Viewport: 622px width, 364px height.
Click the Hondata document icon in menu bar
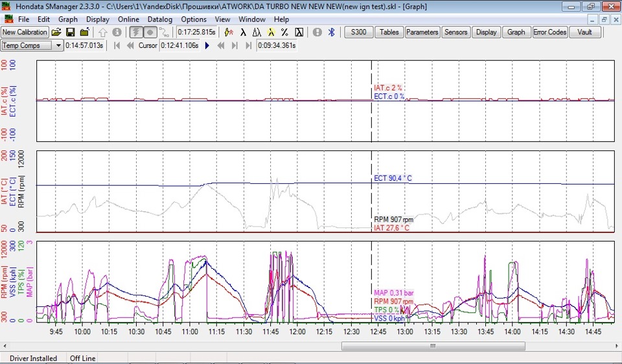[x=8, y=19]
